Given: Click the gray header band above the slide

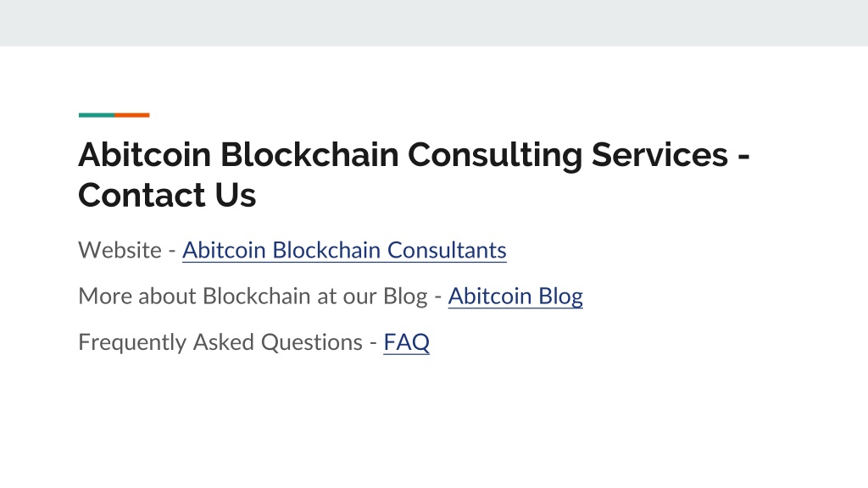Looking at the screenshot, I should [434, 23].
